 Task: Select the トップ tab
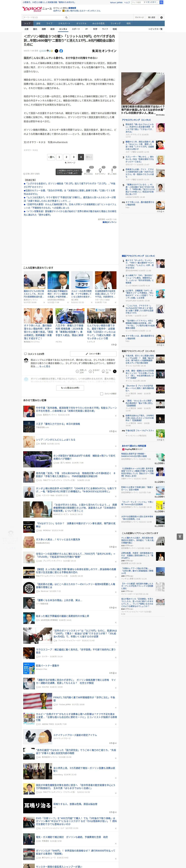pos(27,24)
